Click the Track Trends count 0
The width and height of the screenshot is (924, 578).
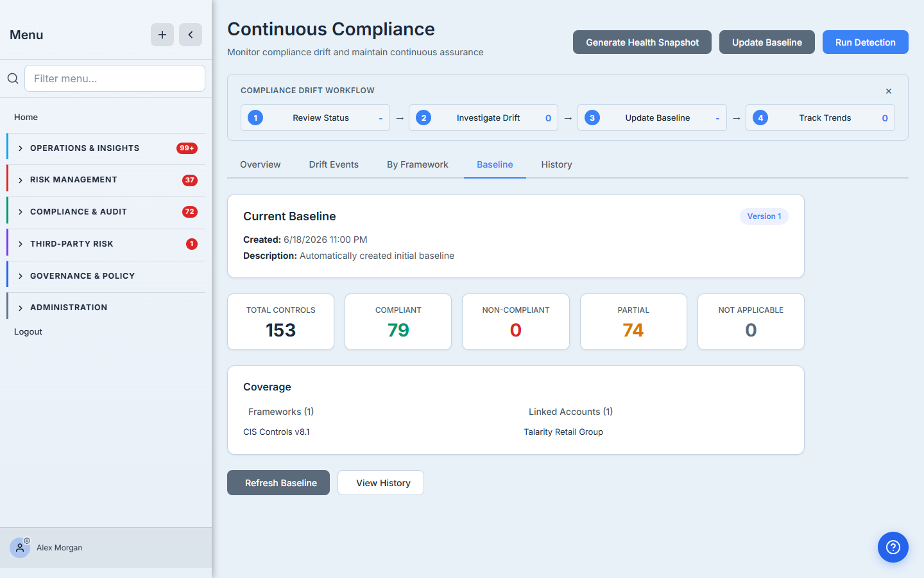click(x=885, y=118)
